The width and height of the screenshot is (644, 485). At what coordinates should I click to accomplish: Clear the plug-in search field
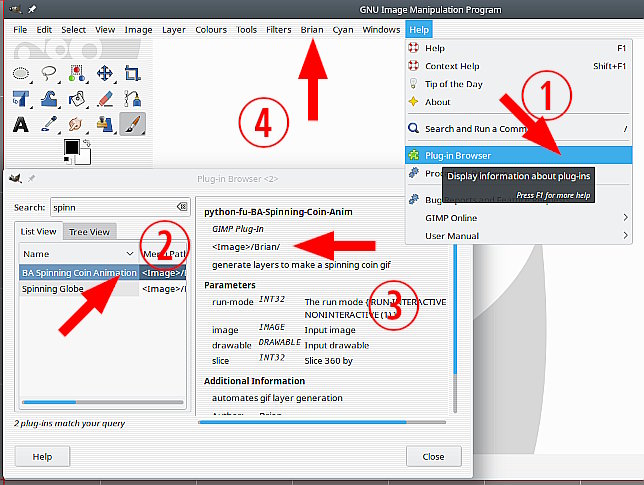click(x=182, y=207)
